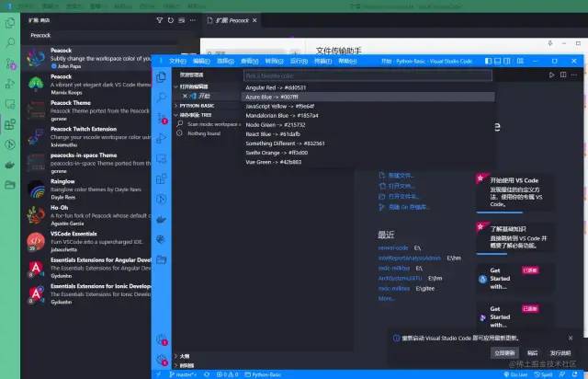Split editor right in front window
The height and width of the screenshot is (379, 588).
pyautogui.click(x=563, y=75)
